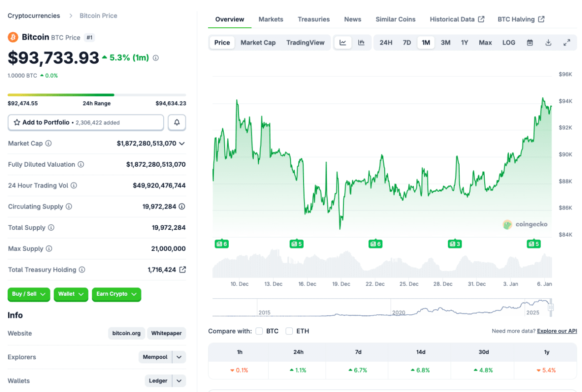Viewport: 582px width, 392px height.
Task: Open Fully Diluted Valuation info icon
Action: point(81,164)
